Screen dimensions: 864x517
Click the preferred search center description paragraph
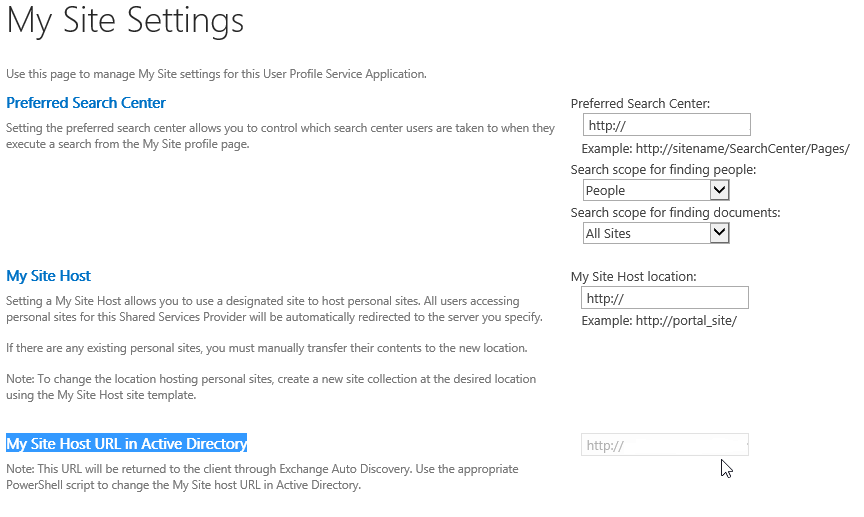tap(280, 136)
